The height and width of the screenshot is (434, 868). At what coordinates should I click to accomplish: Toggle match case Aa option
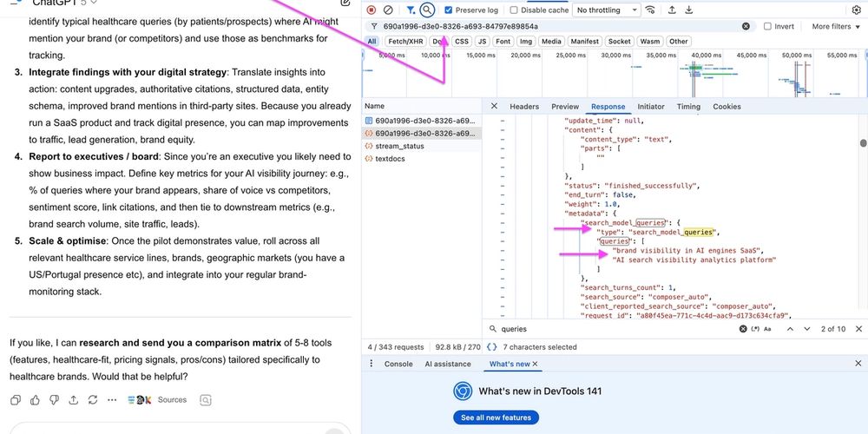click(x=768, y=329)
